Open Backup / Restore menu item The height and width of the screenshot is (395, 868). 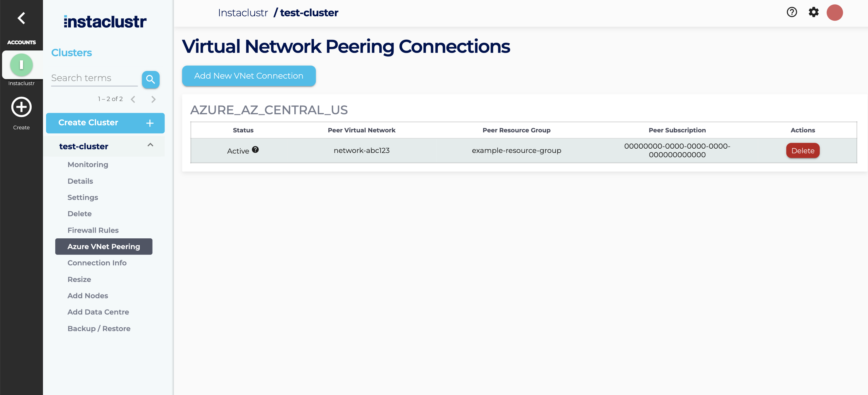click(x=99, y=329)
